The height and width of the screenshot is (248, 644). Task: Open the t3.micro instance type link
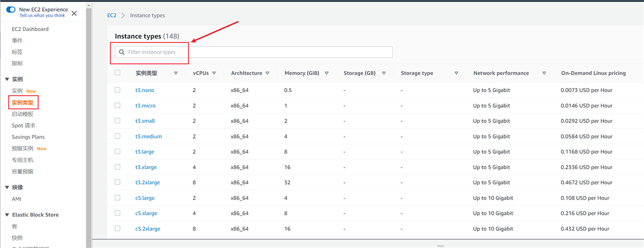[145, 105]
